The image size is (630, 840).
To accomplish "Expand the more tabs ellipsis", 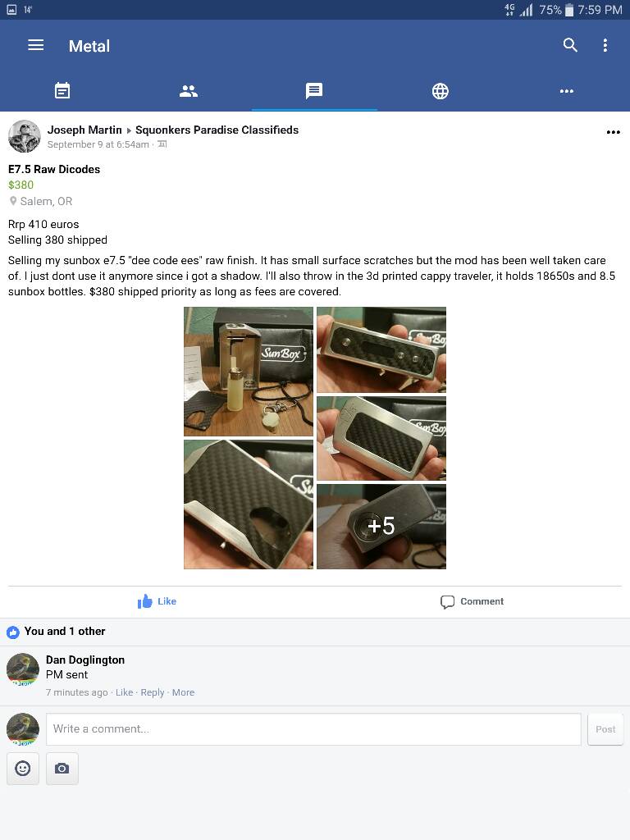I will pyautogui.click(x=567, y=91).
